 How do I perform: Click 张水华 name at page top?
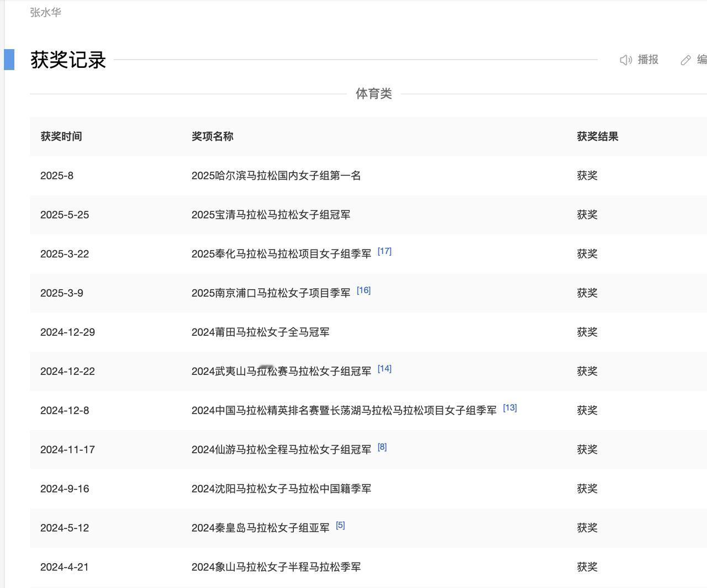click(x=45, y=12)
